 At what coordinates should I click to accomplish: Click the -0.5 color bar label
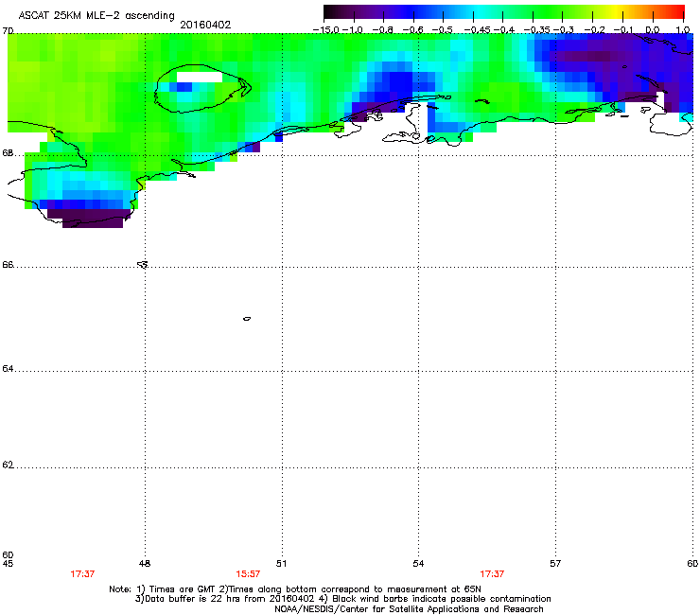coord(443,30)
